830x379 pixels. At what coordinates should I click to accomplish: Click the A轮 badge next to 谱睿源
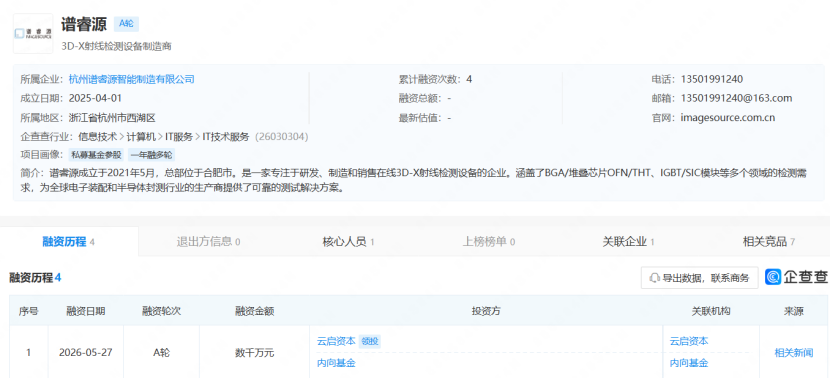click(126, 24)
